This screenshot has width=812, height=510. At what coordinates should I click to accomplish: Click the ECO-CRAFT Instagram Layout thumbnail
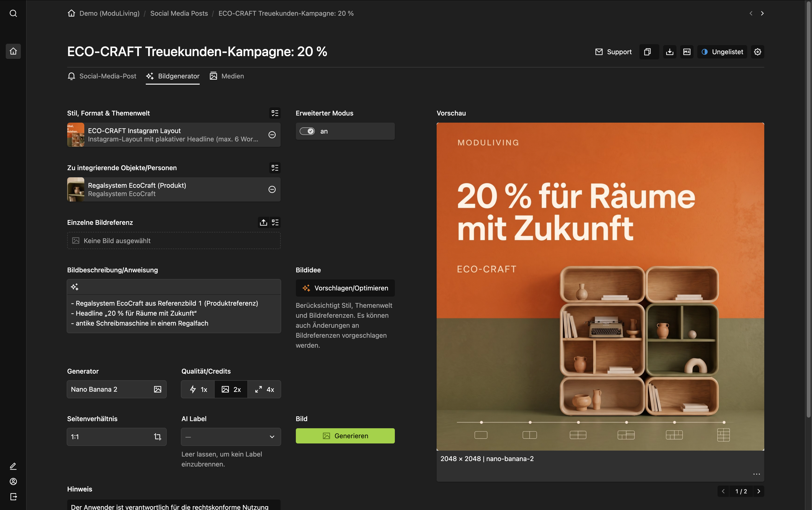click(x=76, y=135)
